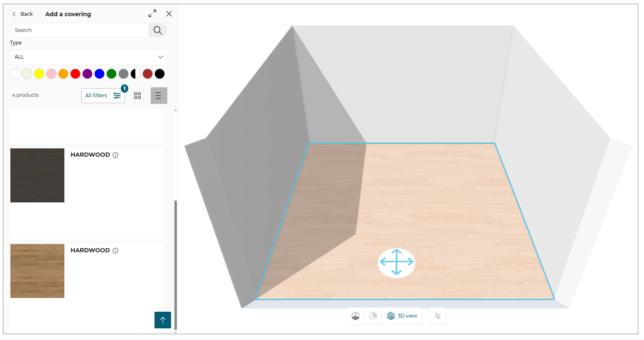Go back using the Back arrow
Image resolution: width=644 pixels, height=340 pixels.
click(x=22, y=14)
